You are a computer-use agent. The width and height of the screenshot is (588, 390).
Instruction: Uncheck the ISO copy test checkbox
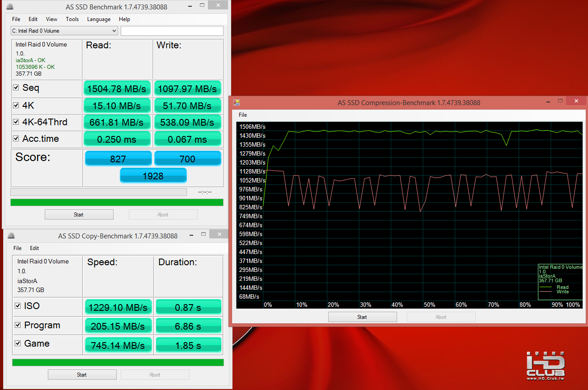(x=18, y=306)
